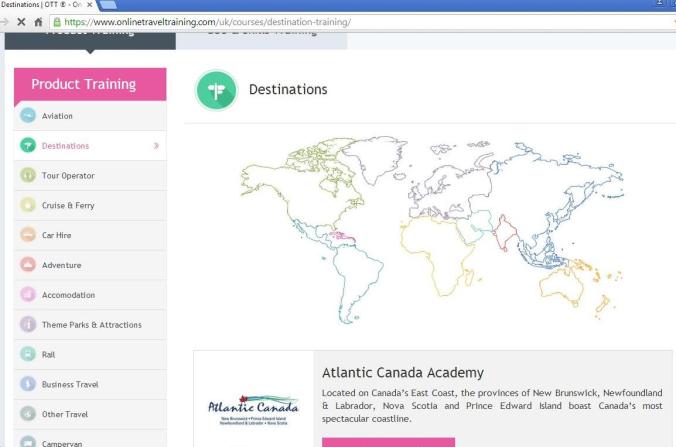Open a new browser tab
This screenshot has height=447, width=676.
click(x=107, y=5)
